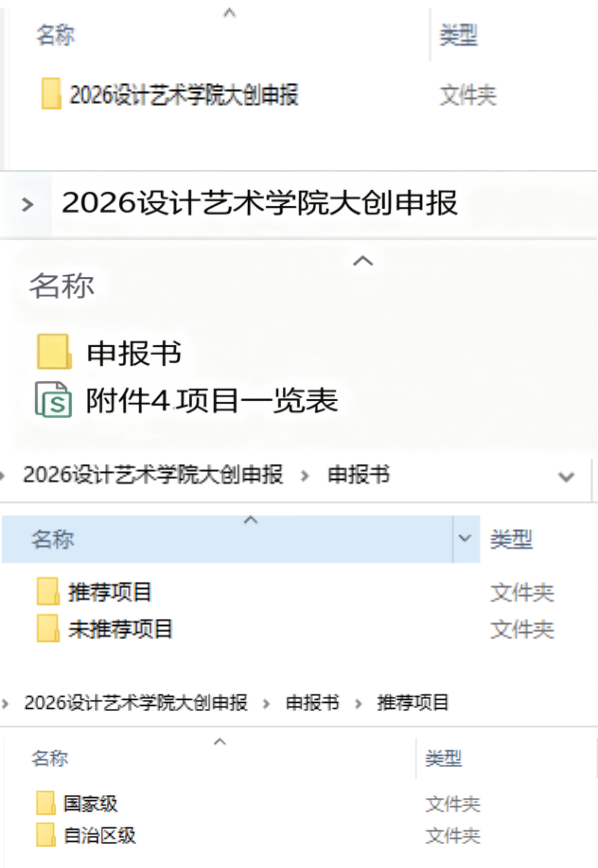
Task: Open the address bar history dropdown arrow
Action: click(x=566, y=477)
